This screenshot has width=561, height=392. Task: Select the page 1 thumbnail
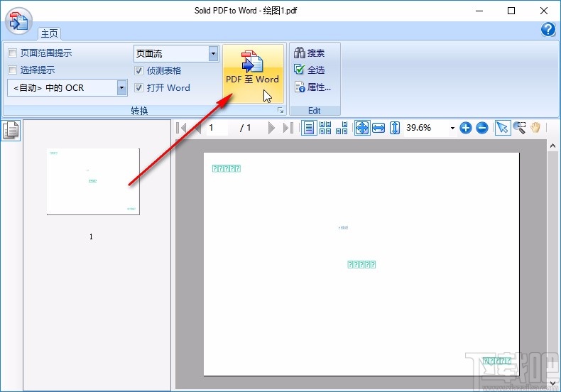(93, 181)
